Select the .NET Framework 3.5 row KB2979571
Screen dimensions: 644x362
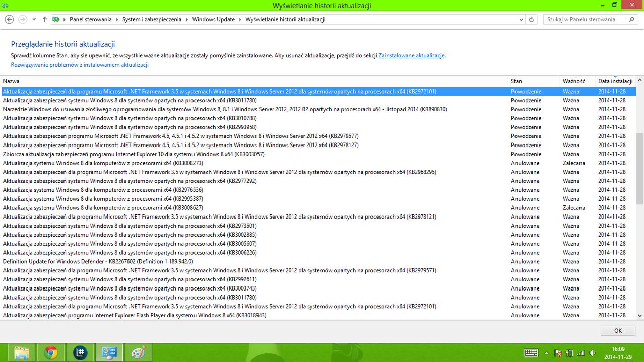tap(318, 270)
